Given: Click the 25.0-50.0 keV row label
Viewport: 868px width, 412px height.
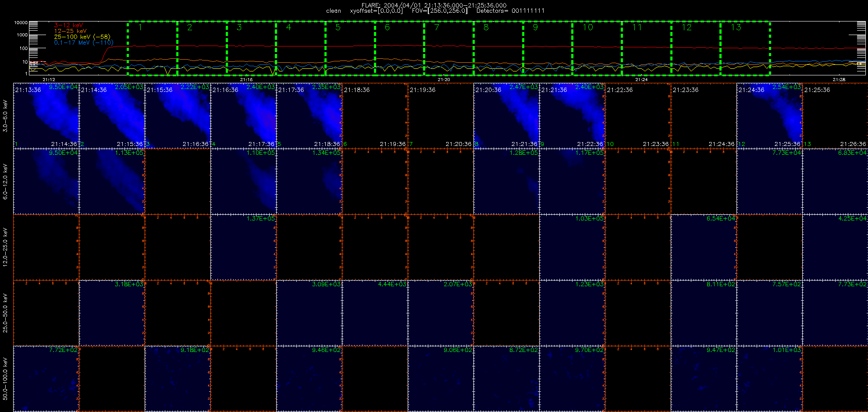Looking at the screenshot, I should [x=5, y=313].
